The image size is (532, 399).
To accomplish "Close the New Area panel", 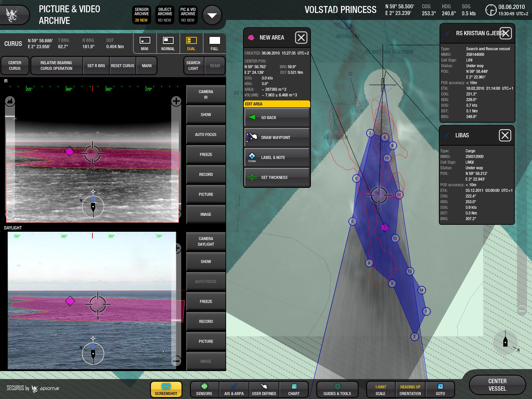I will [301, 38].
